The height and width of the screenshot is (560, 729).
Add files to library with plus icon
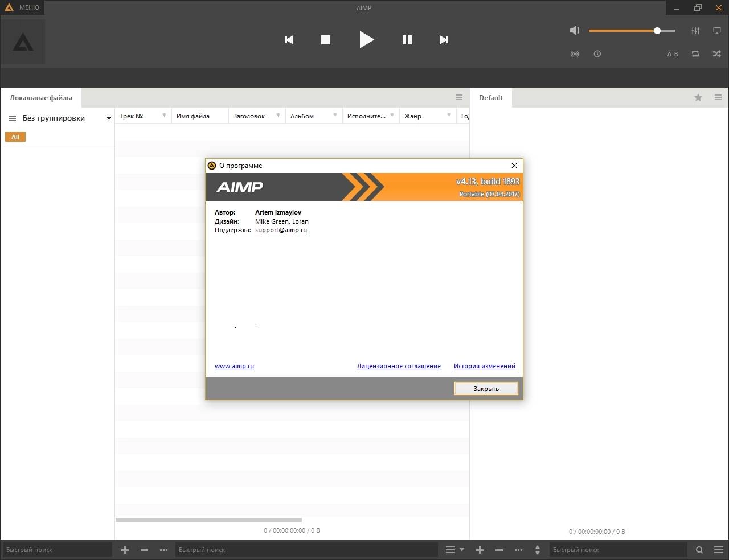[x=125, y=550]
